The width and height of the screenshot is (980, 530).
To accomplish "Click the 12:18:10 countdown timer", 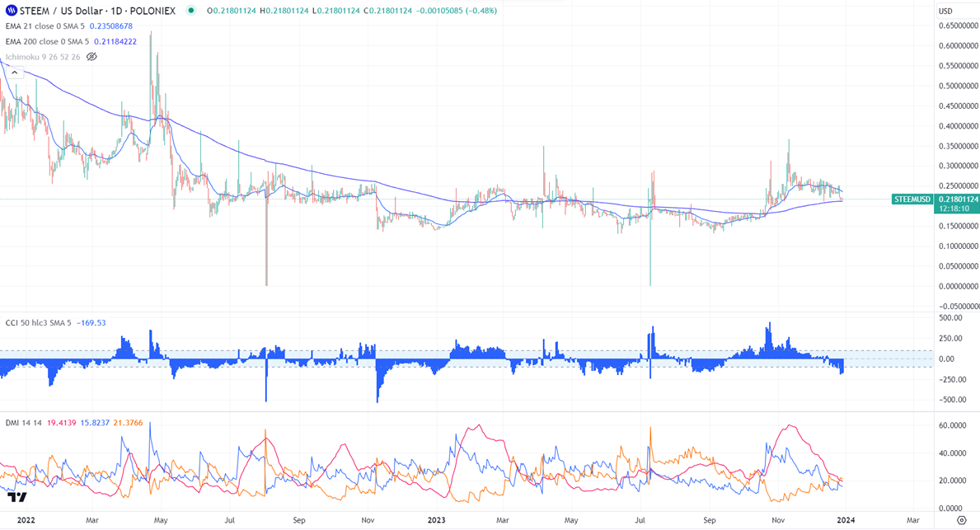I will pyautogui.click(x=954, y=209).
